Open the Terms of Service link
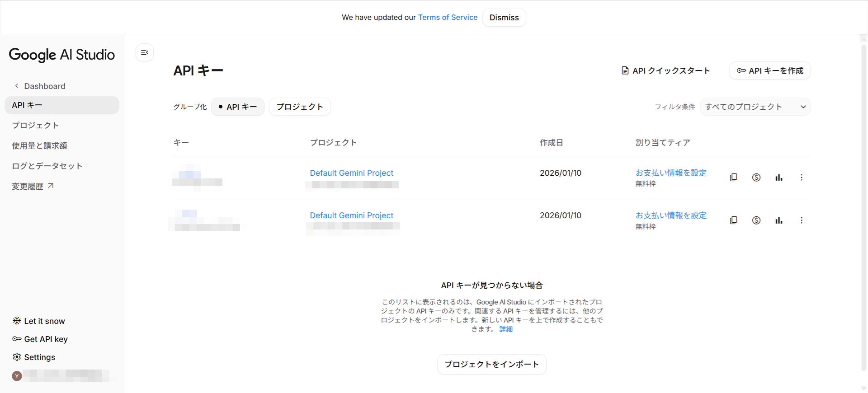868x393 pixels. pos(448,18)
